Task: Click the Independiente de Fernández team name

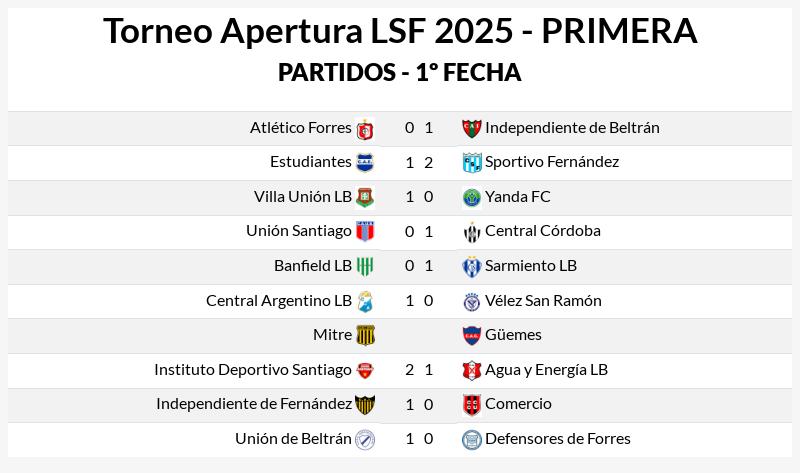Action: coord(254,404)
